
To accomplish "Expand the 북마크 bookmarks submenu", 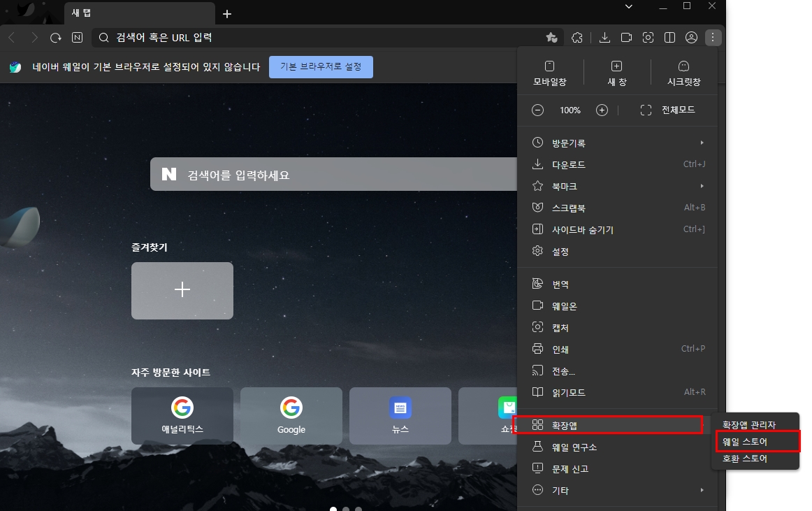I will 617,186.
